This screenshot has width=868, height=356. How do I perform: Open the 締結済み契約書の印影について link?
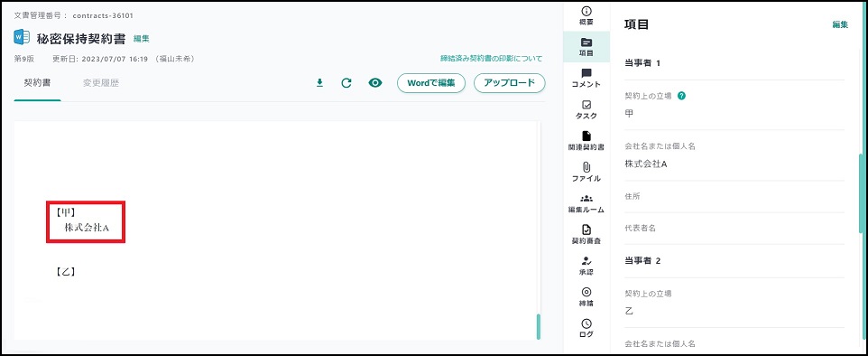tap(491, 59)
